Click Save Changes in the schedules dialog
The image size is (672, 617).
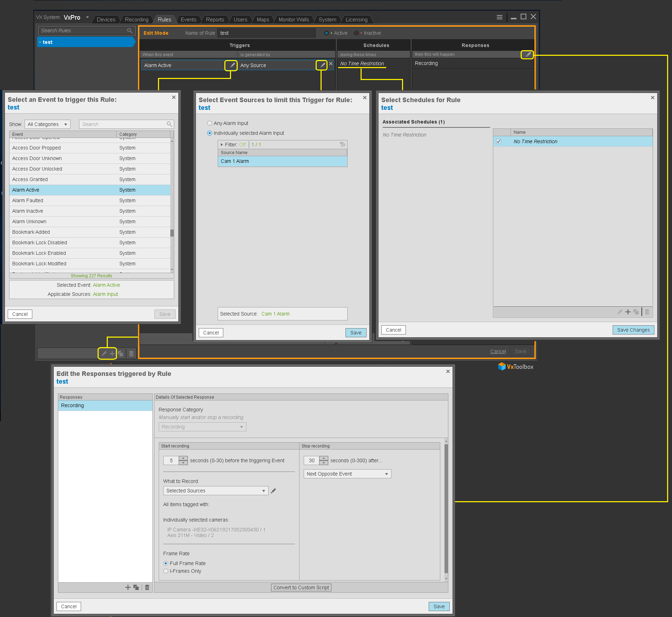point(633,330)
